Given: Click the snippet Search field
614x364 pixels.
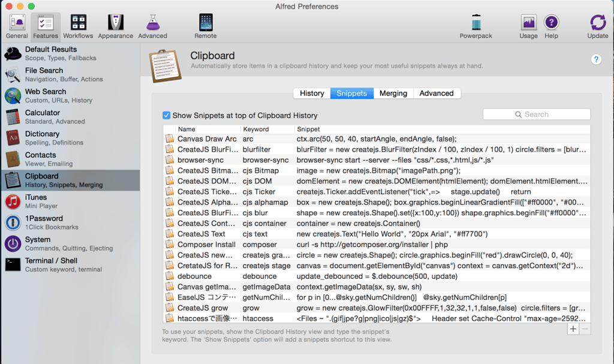Looking at the screenshot, I should tap(537, 115).
